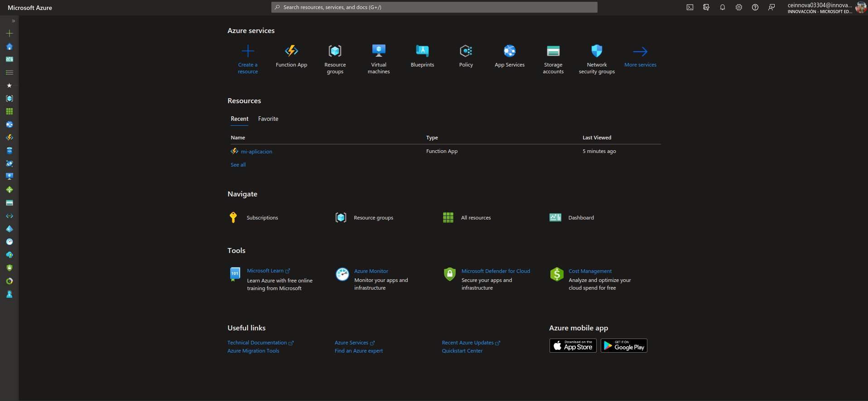Open Technical Documentation link
Screen dimensions: 868x401
pyautogui.click(x=260, y=343)
